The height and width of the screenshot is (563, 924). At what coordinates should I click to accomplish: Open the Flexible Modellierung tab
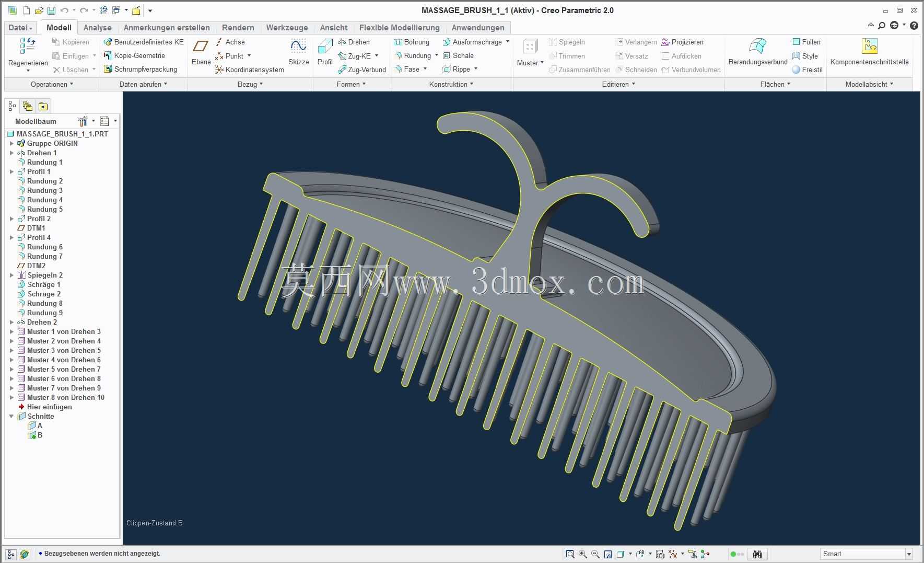[x=399, y=28]
